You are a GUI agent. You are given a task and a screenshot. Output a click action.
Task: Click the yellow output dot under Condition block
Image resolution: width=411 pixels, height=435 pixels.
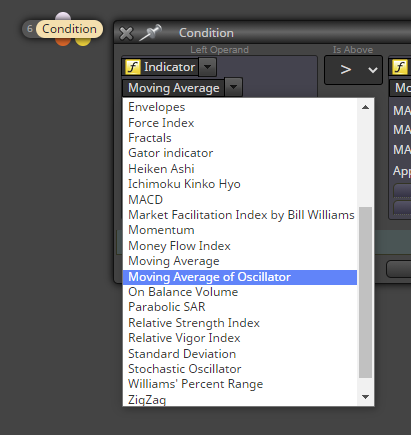pyautogui.click(x=83, y=41)
